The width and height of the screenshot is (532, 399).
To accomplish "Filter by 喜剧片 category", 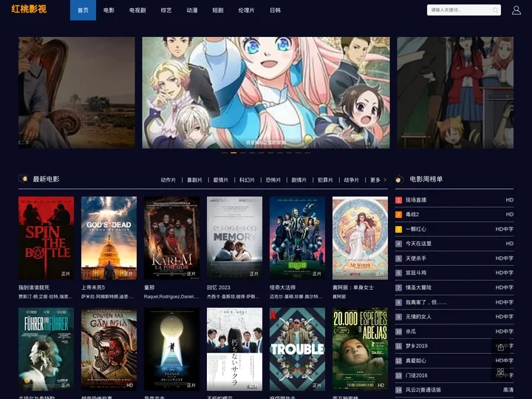I will tap(194, 180).
